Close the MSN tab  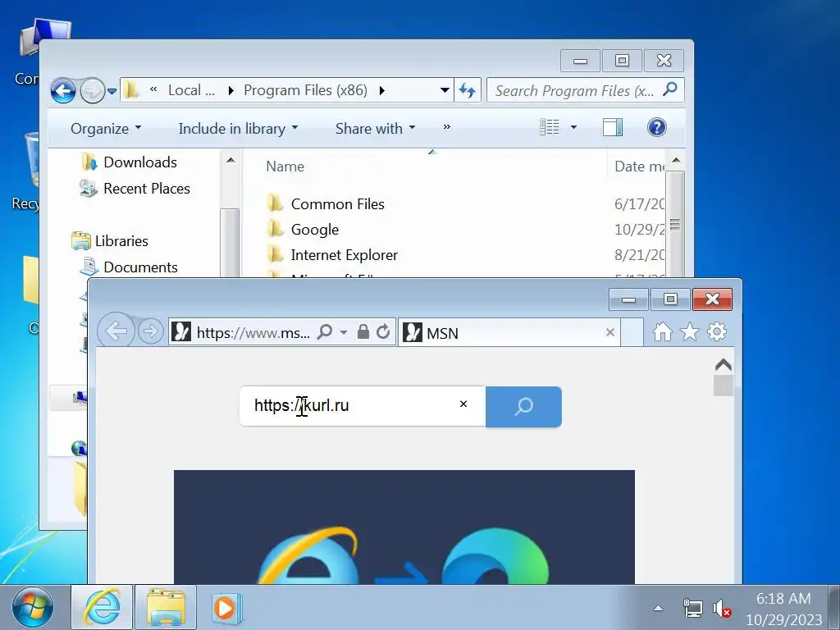click(609, 333)
